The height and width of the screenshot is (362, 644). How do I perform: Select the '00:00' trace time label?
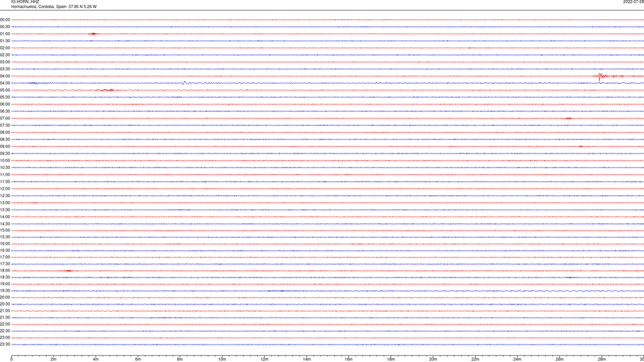point(5,19)
